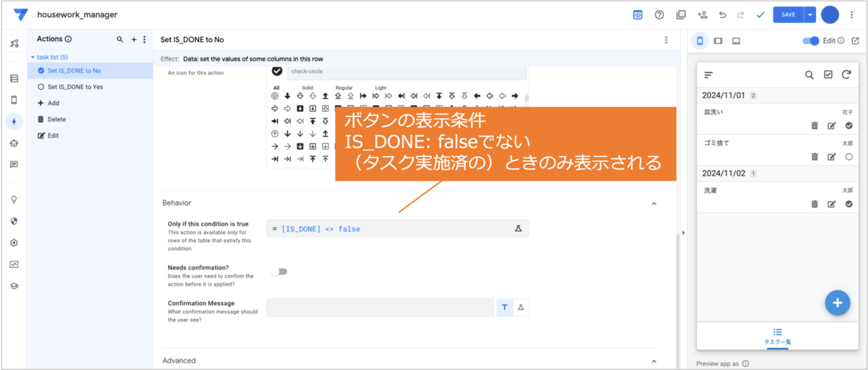Select the Set IS_DONE to Yes action
The height and width of the screenshot is (370, 868).
[90, 87]
